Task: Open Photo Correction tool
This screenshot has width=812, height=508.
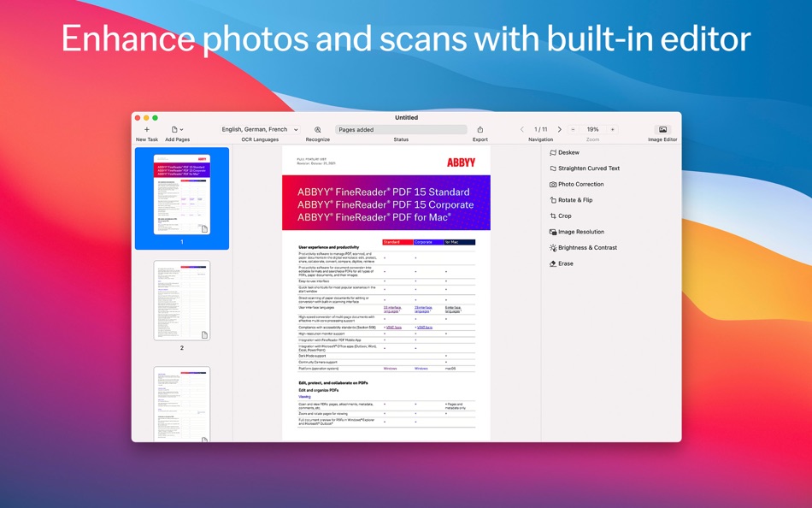Action: point(576,184)
